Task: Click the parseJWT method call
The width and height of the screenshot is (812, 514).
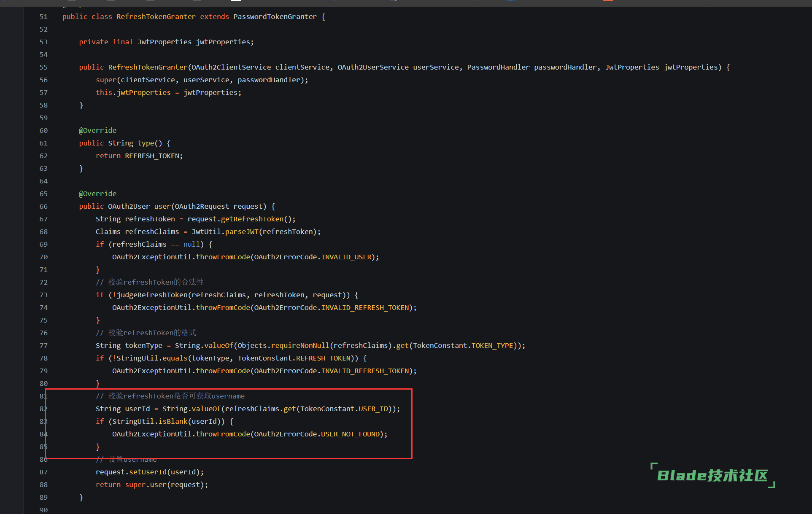Action: click(241, 232)
